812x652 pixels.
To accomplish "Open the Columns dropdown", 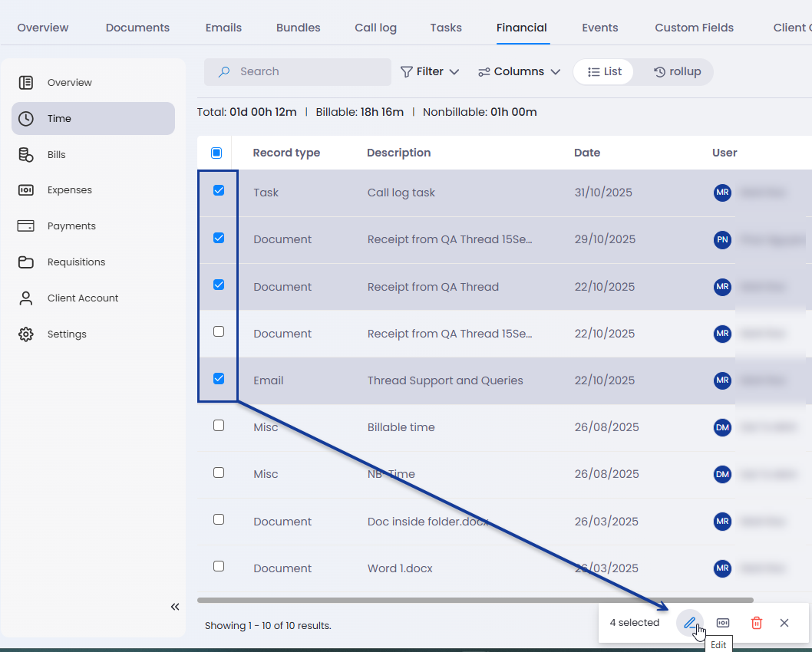I will coord(519,71).
